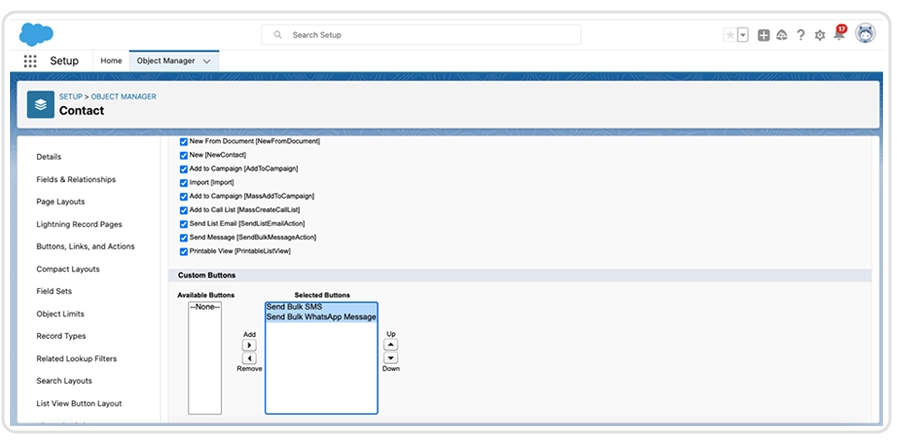
Task: Click the Search Setup input field
Action: tap(450, 35)
